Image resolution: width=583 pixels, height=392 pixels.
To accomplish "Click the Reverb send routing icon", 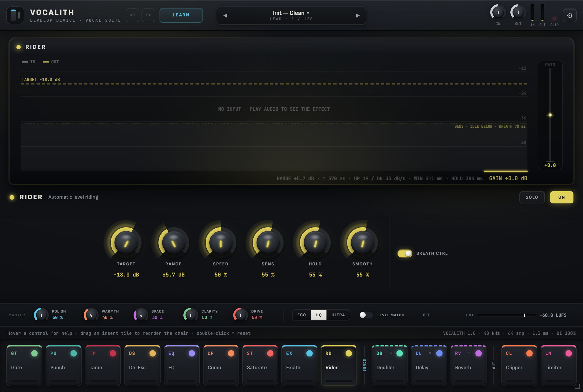I will pyautogui.click(x=469, y=353).
